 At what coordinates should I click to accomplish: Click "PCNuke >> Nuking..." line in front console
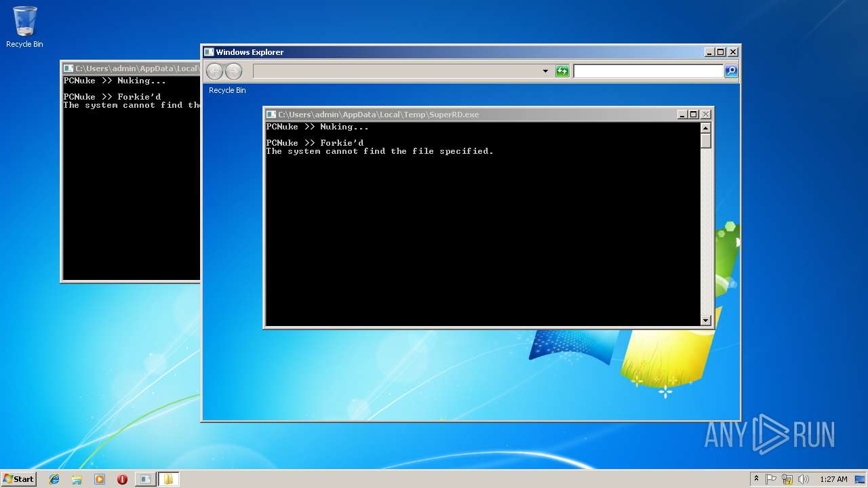pyautogui.click(x=317, y=127)
